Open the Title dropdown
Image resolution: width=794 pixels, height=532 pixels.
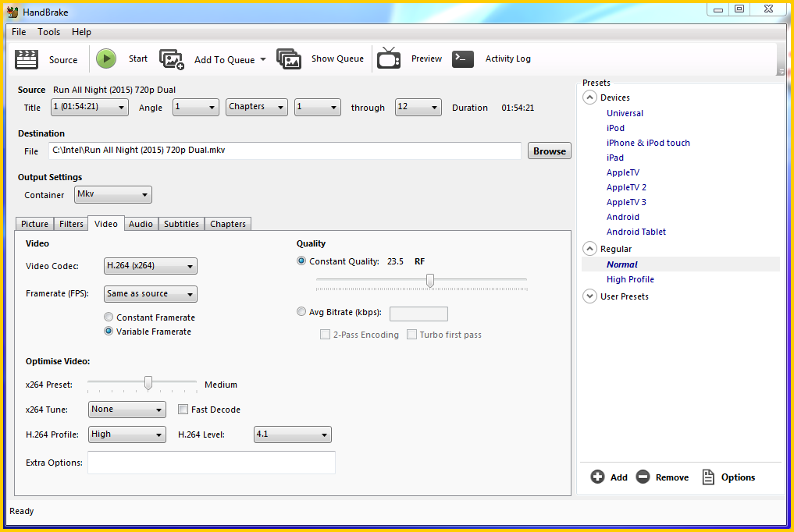[90, 107]
